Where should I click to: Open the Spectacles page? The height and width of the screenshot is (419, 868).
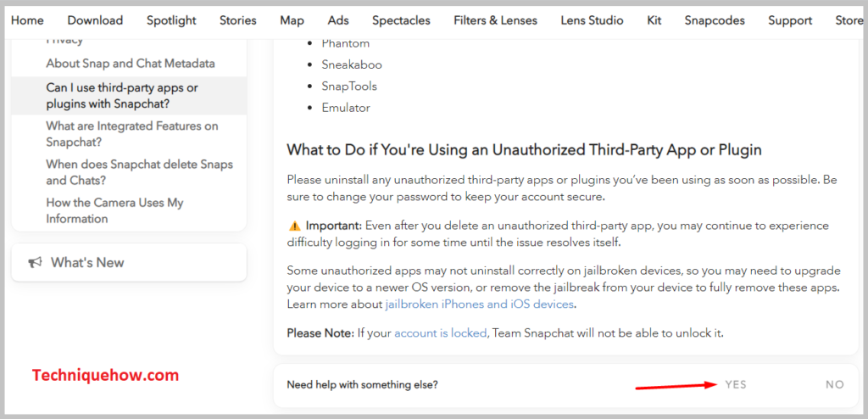[401, 20]
